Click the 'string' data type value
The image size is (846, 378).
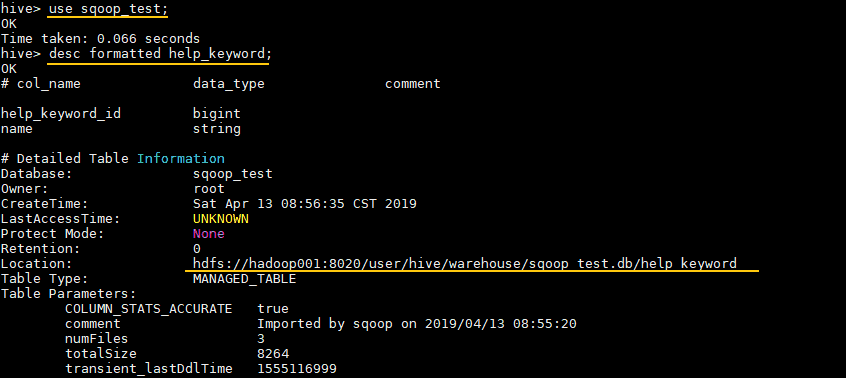[x=217, y=129]
